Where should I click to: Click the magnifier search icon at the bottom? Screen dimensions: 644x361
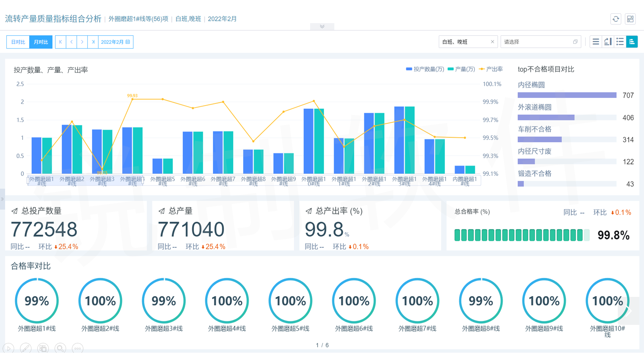60,348
